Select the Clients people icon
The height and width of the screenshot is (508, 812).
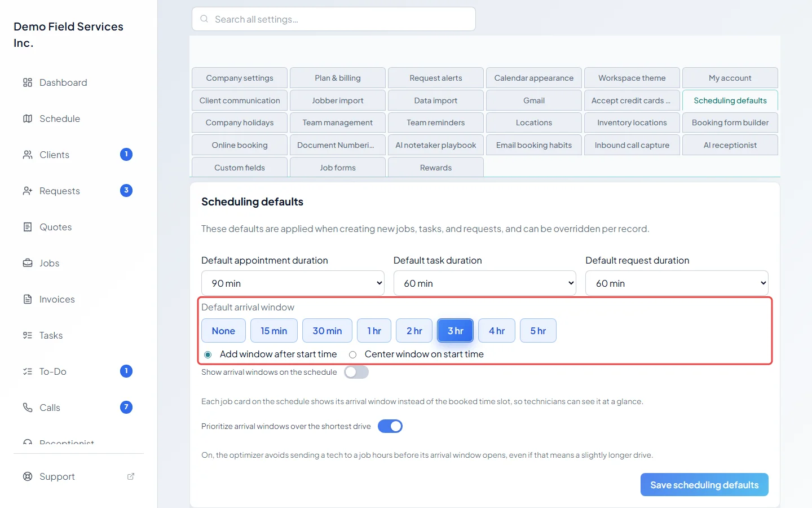28,155
